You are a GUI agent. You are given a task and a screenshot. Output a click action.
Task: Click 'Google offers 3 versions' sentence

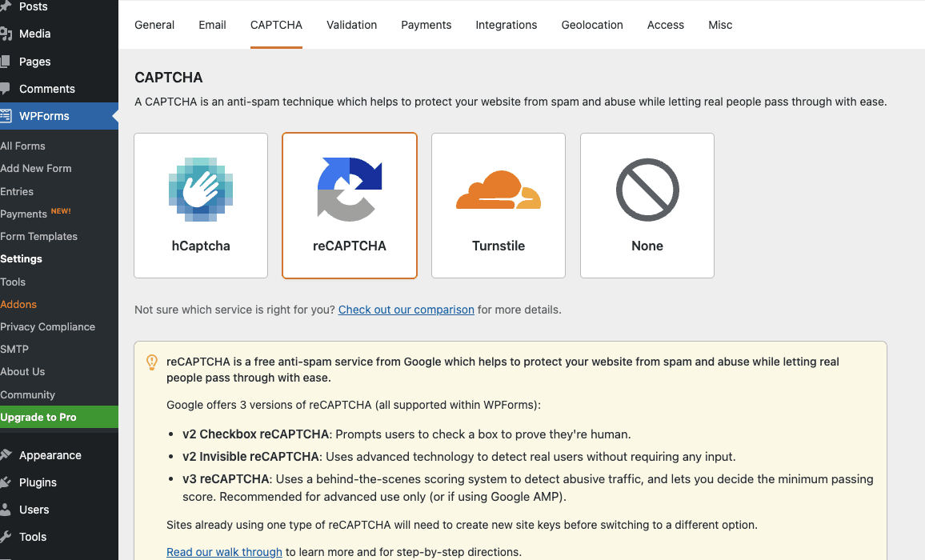[x=354, y=405]
